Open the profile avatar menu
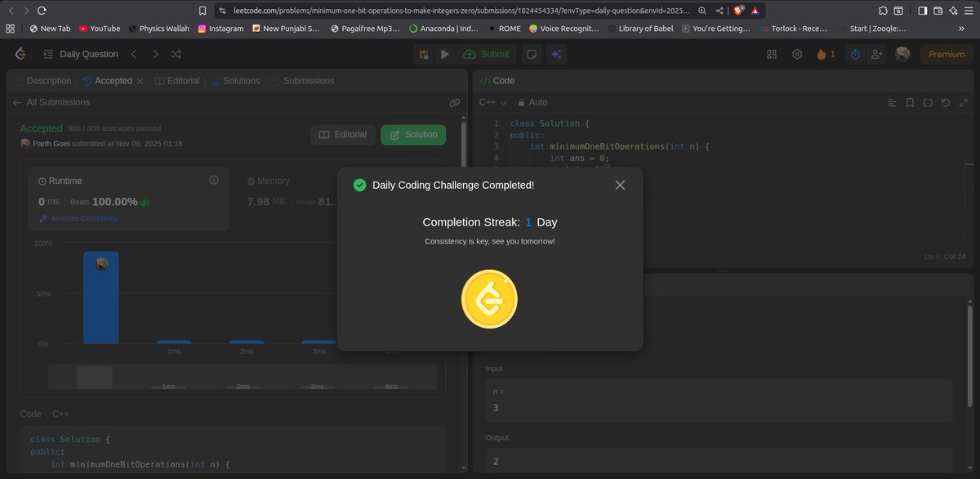Viewport: 980px width, 479px height. point(902,54)
